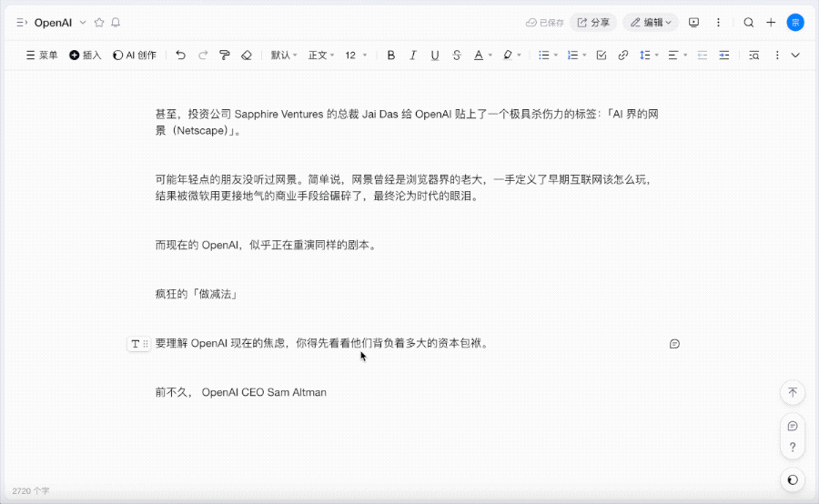Open find and replace icon
The height and width of the screenshot is (504, 819).
753,55
